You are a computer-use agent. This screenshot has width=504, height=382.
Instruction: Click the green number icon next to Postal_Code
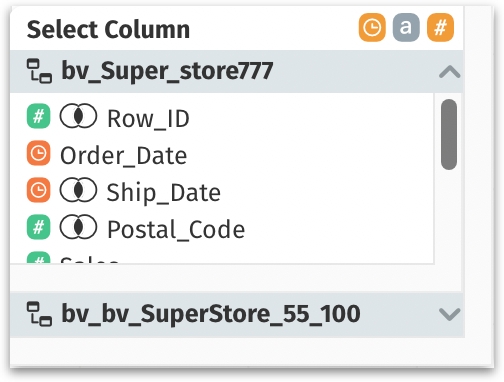tap(38, 227)
